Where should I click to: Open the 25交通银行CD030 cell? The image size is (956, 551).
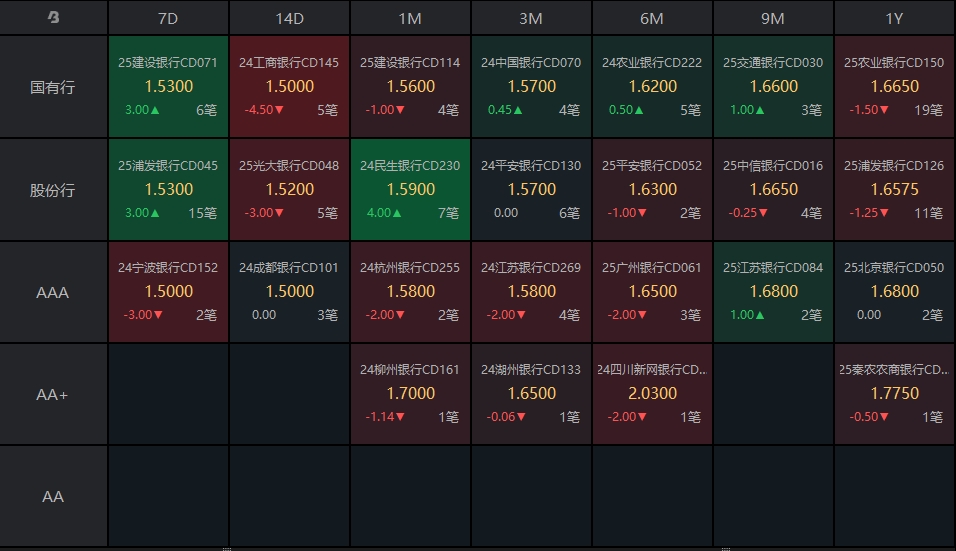tap(773, 87)
